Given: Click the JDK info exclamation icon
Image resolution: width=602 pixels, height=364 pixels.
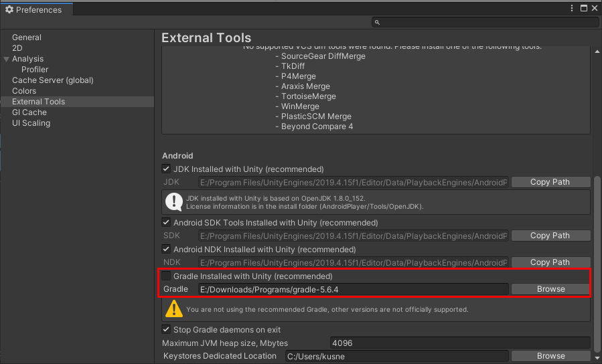Looking at the screenshot, I should [175, 201].
